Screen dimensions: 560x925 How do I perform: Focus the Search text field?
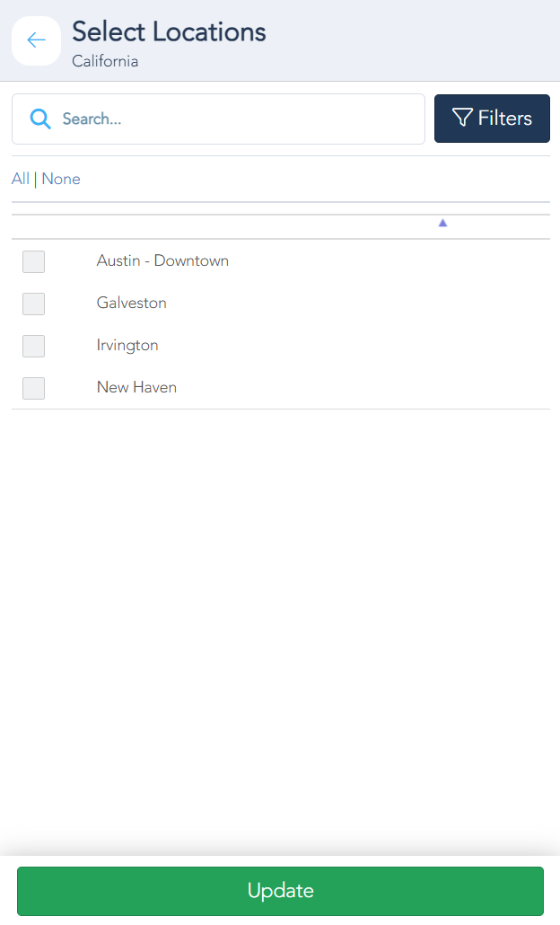(238, 119)
